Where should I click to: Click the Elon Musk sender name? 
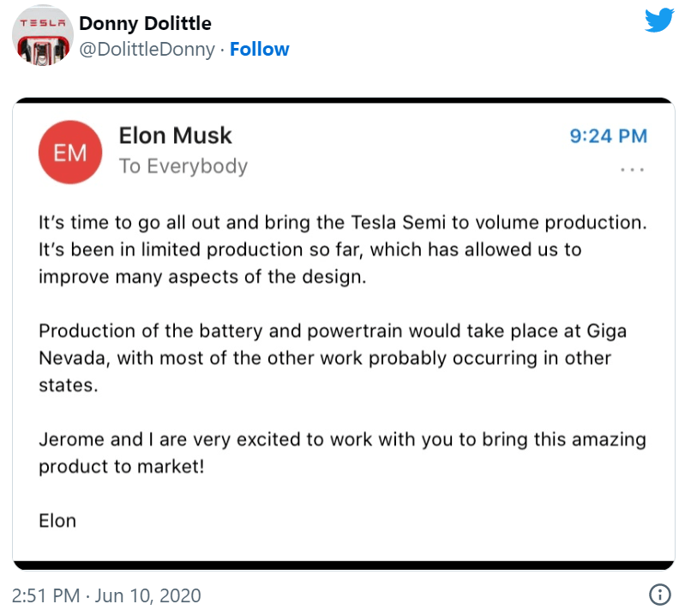point(175,135)
